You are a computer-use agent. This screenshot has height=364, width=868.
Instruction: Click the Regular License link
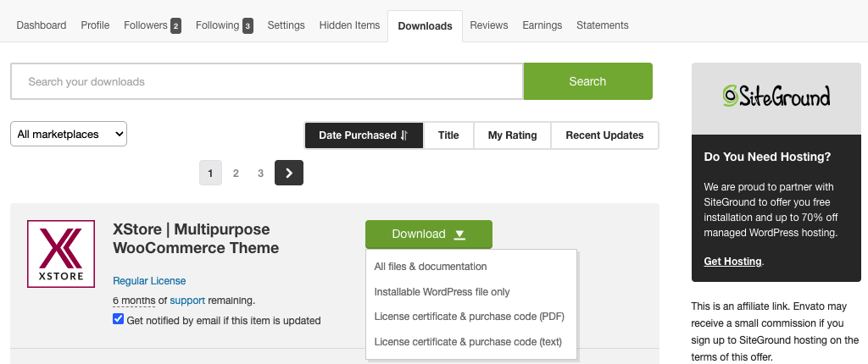pos(149,281)
